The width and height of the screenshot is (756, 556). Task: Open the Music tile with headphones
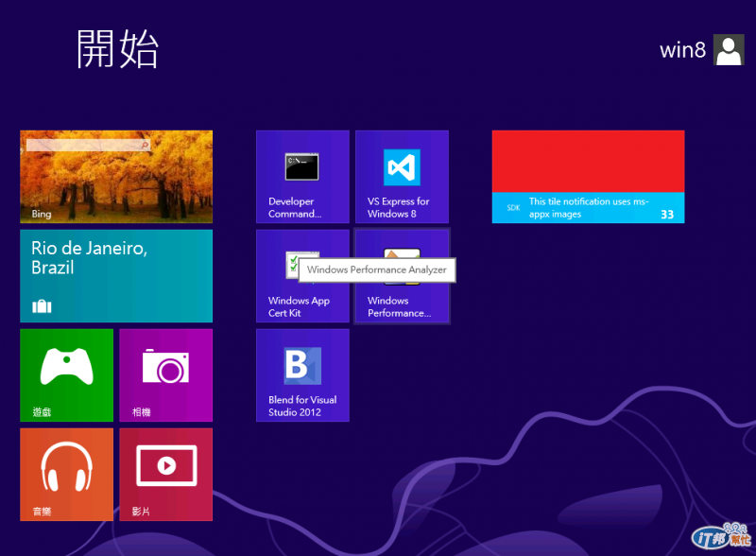point(66,475)
